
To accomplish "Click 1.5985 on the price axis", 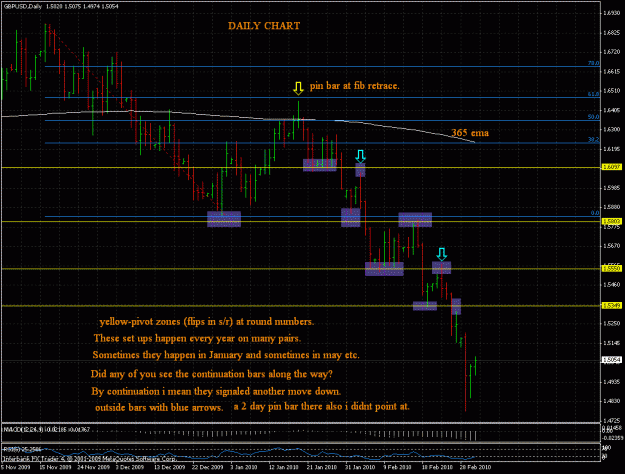I will click(611, 188).
